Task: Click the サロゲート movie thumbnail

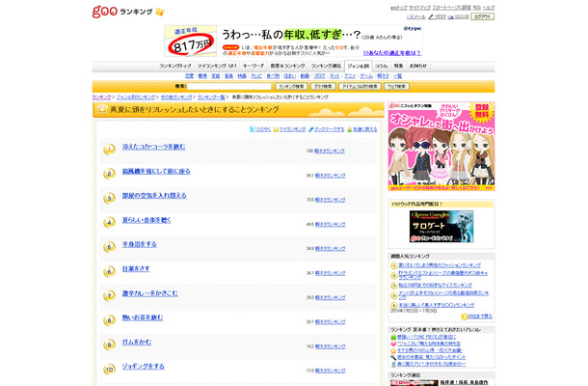Action: click(x=441, y=227)
